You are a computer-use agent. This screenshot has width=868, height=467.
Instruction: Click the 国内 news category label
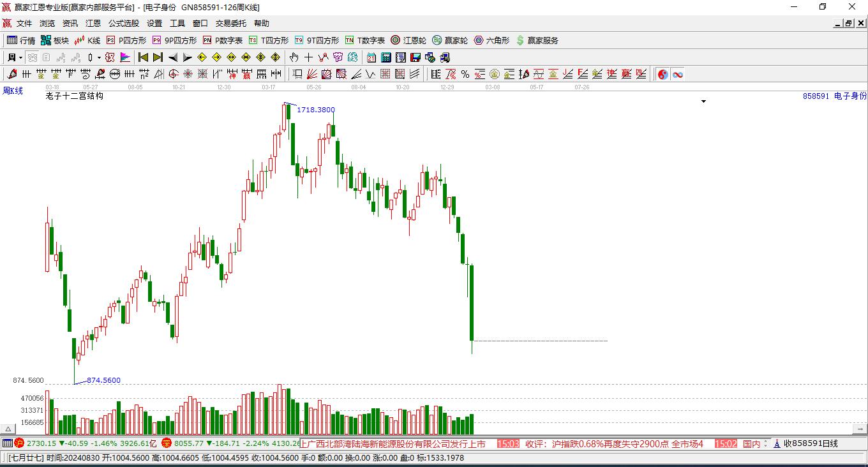(x=752, y=443)
